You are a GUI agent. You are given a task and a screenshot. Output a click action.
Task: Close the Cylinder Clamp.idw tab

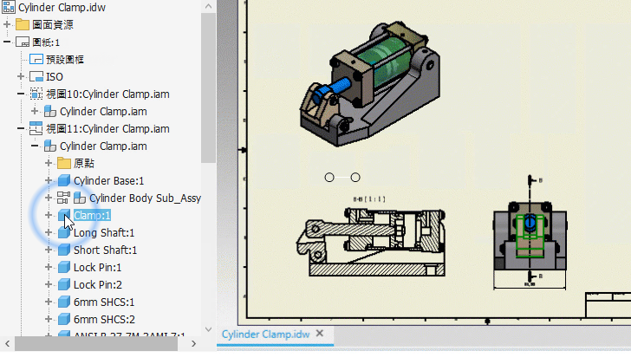point(320,334)
